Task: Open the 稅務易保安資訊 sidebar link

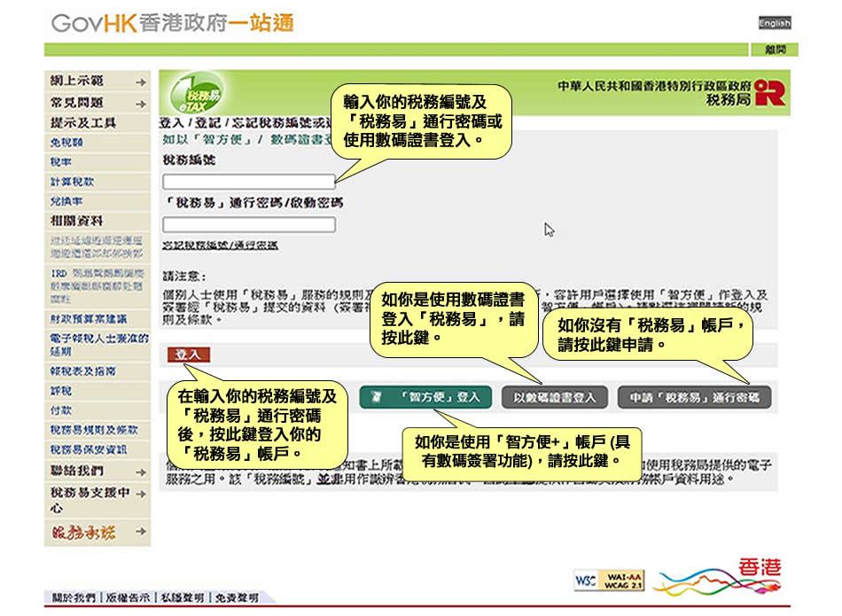Action: click(89, 449)
